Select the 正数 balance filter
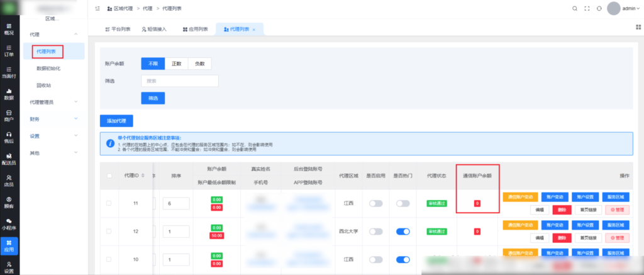 [x=176, y=64]
